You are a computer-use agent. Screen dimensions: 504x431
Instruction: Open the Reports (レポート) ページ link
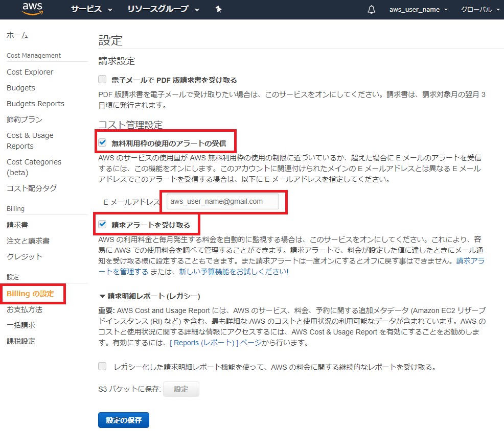[x=216, y=343]
